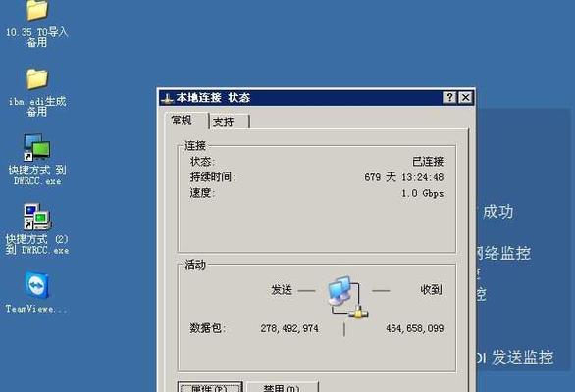Click the 发送监控 text in background window
Screen dimensions: 575x392
[x=523, y=357]
